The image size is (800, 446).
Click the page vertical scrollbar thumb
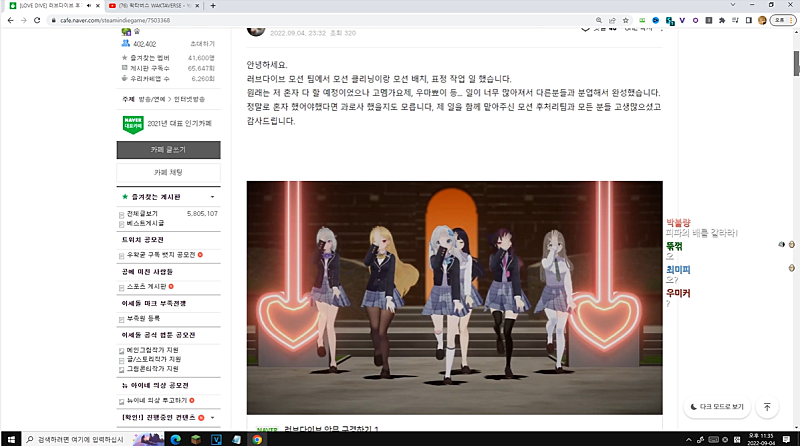tap(796, 64)
